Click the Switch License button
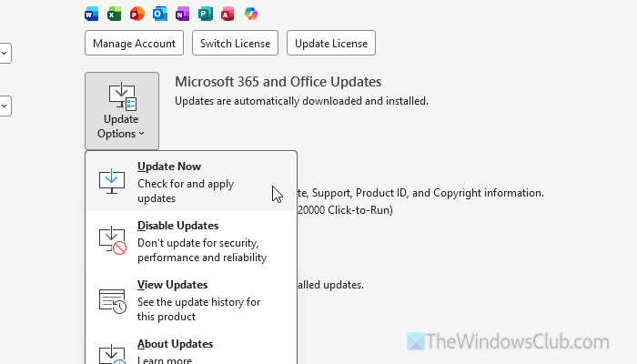Viewport: 637px width, 364px height. click(x=235, y=43)
